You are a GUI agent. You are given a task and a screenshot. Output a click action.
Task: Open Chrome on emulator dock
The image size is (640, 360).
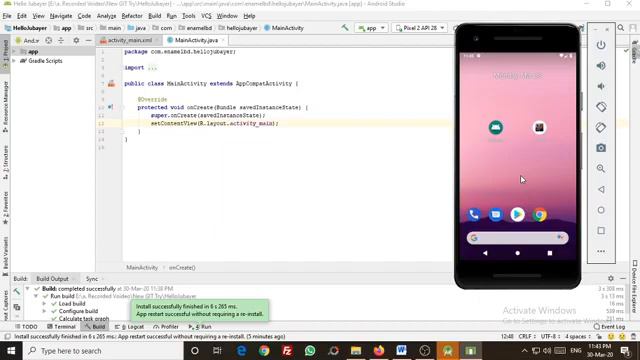pos(540,214)
